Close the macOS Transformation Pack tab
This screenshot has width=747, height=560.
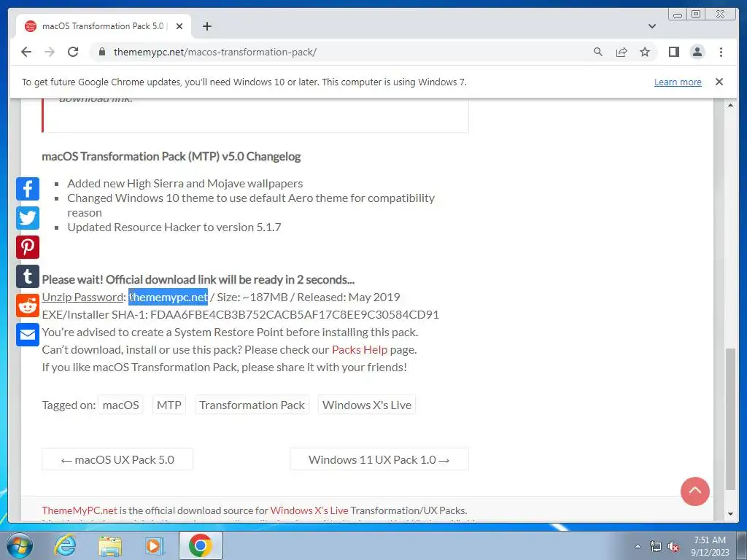click(x=179, y=26)
